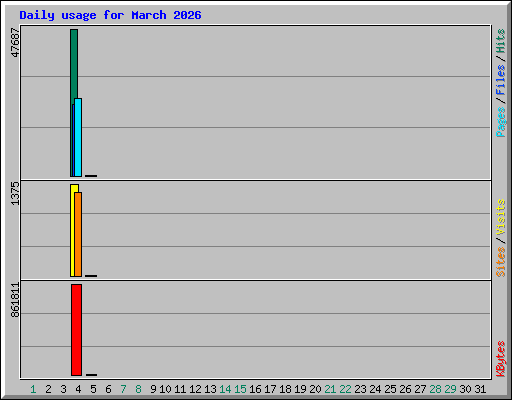Click the chart title 'Daily usage for March 2026'
The height and width of the screenshot is (400, 512).
click(110, 15)
